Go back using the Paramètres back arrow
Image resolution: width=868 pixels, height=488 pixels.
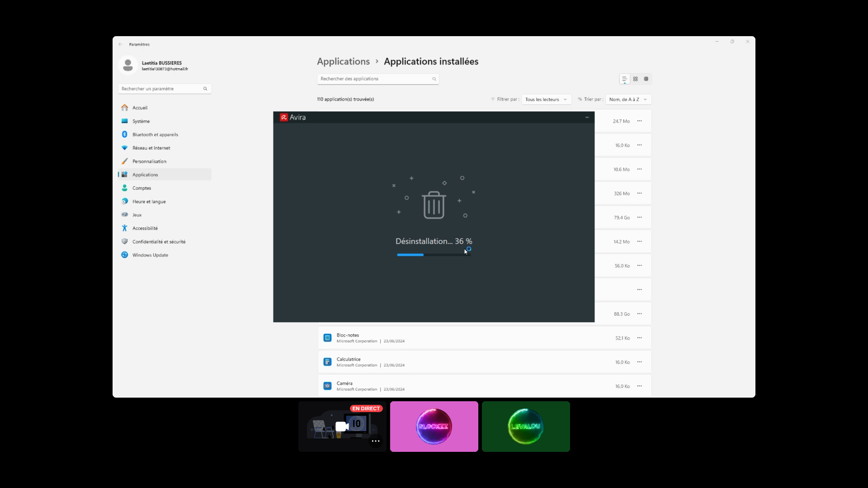coord(121,44)
